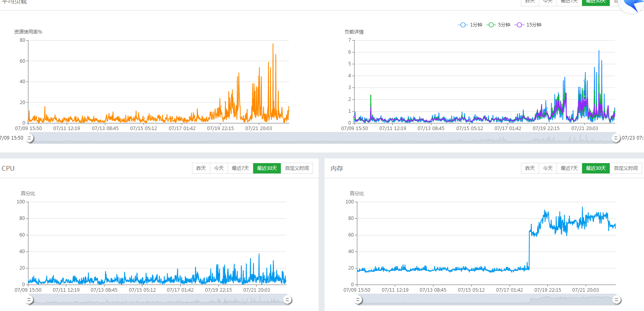Click the 07/11 12:19 label under the CPU chart

click(66, 290)
